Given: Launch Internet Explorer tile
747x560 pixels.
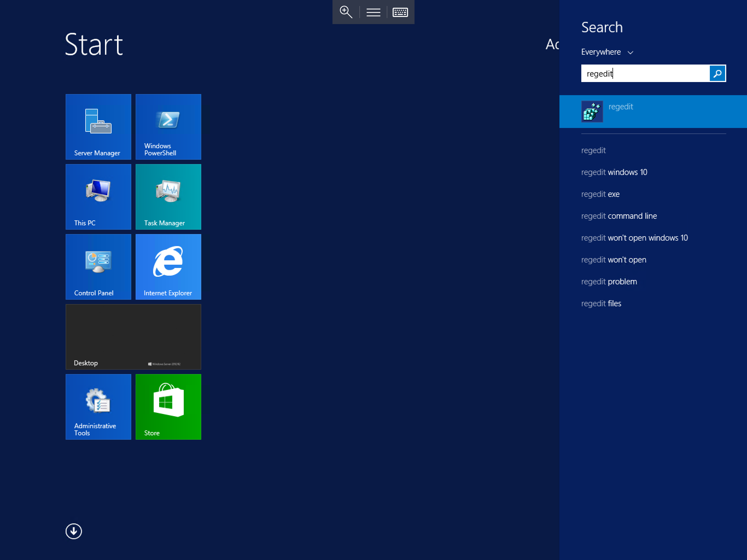Looking at the screenshot, I should (168, 267).
